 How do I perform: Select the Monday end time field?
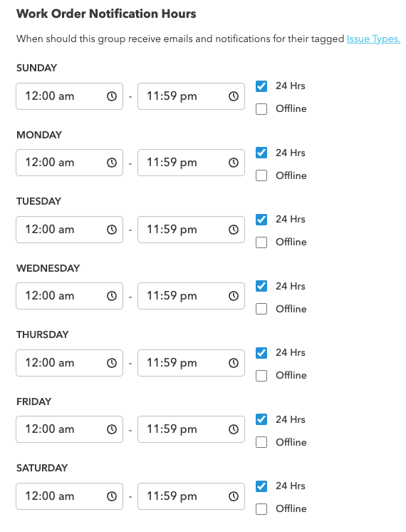(191, 163)
